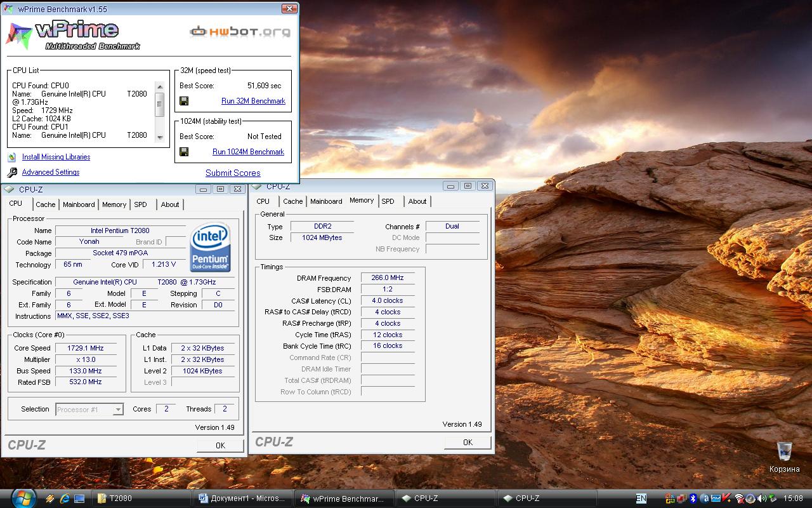Click Run 1024M Benchmark link
The image size is (812, 508).
248,152
